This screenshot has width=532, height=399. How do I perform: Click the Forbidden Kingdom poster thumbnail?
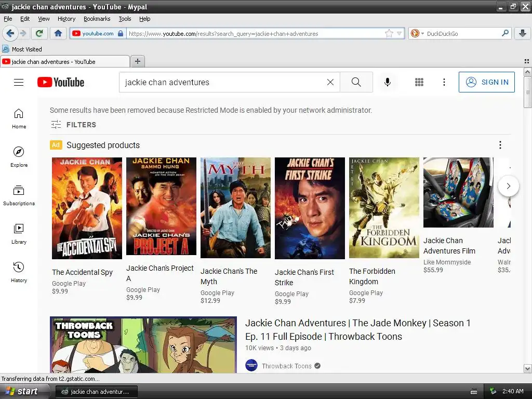point(384,208)
